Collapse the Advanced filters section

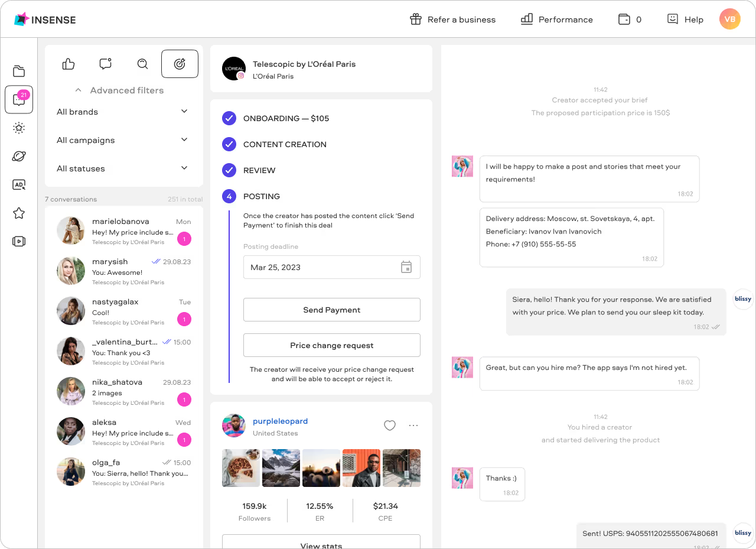point(119,90)
